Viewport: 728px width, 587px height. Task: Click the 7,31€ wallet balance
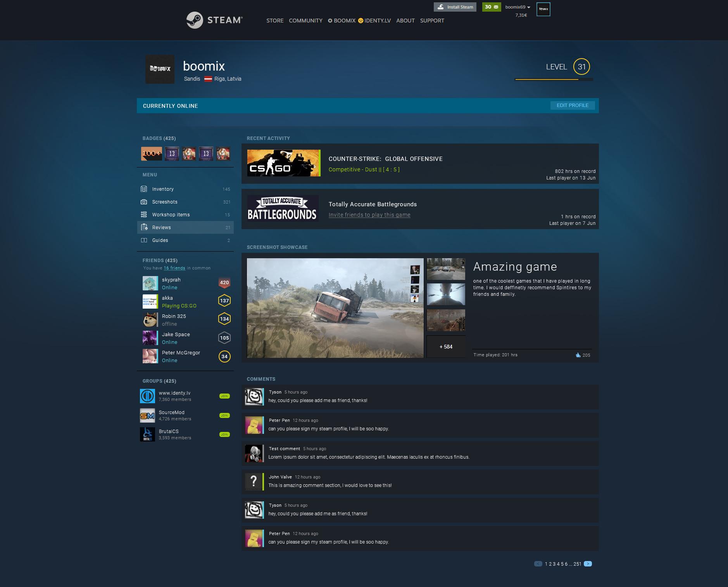tap(521, 15)
